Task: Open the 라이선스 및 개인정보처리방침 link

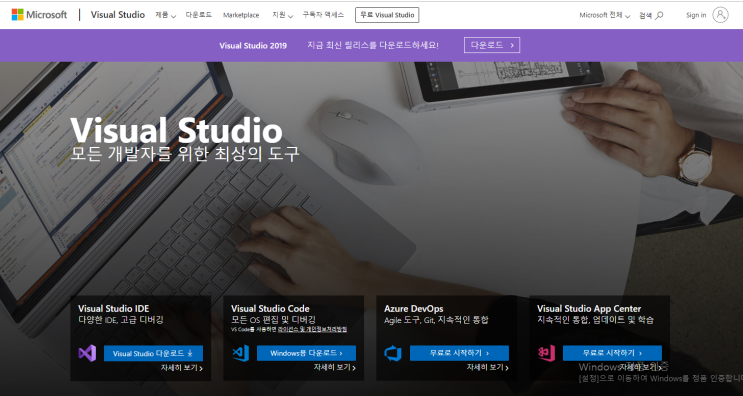Action: coord(312,329)
